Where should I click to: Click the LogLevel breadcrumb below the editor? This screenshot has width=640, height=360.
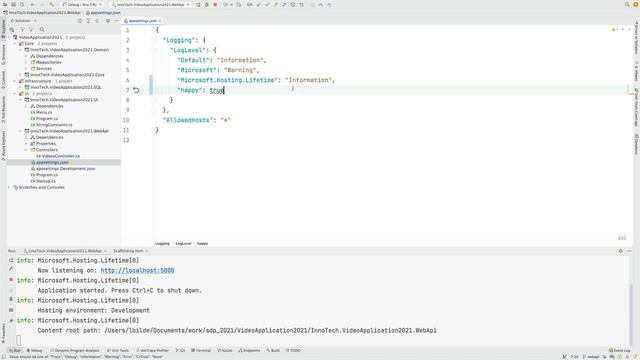[183, 243]
